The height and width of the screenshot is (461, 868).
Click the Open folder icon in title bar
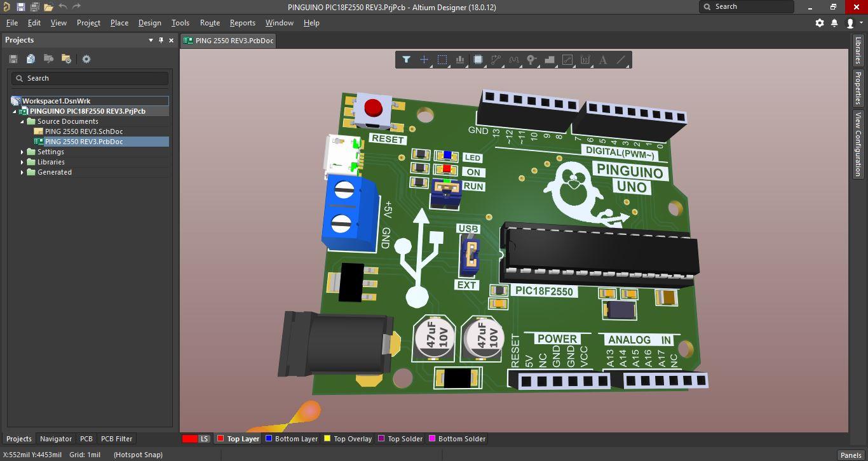(x=48, y=6)
